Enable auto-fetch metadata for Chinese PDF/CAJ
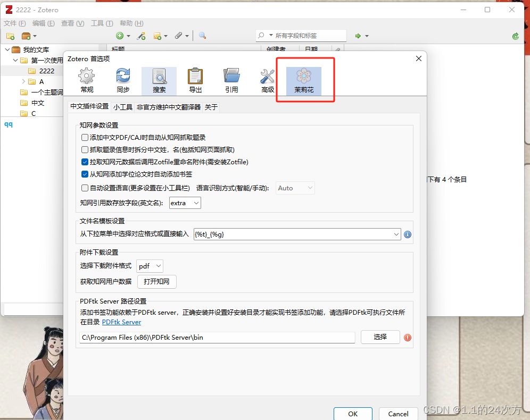The height and width of the screenshot is (420, 530). pos(85,137)
